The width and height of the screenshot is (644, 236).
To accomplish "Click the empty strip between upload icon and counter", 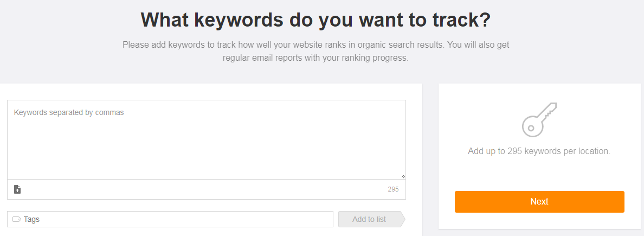I will pyautogui.click(x=206, y=189).
